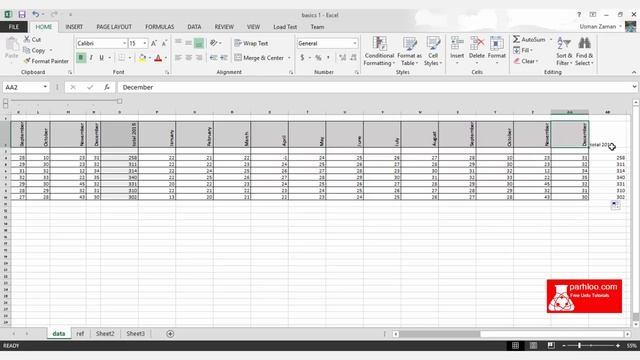
Task: Copy the selected cells
Action: coord(34,50)
